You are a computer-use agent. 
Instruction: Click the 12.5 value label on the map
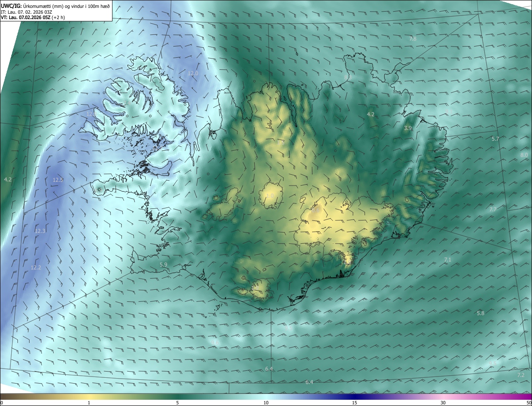[x=58, y=180]
